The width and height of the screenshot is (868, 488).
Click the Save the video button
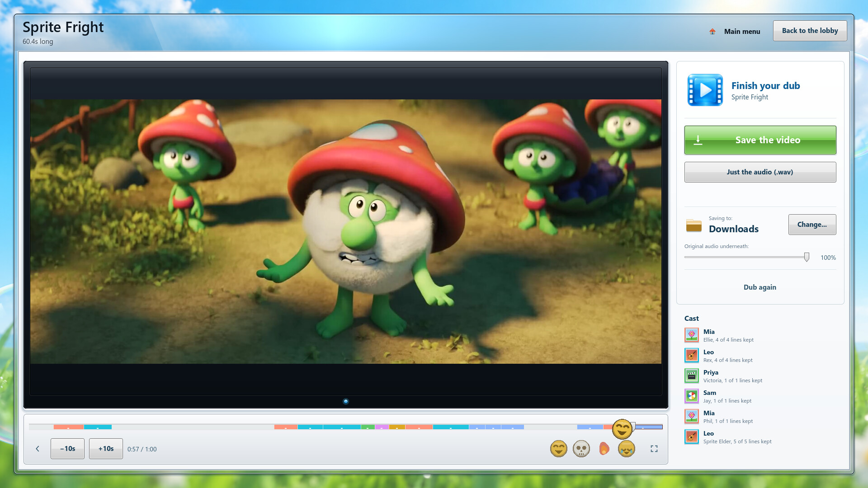coord(760,140)
